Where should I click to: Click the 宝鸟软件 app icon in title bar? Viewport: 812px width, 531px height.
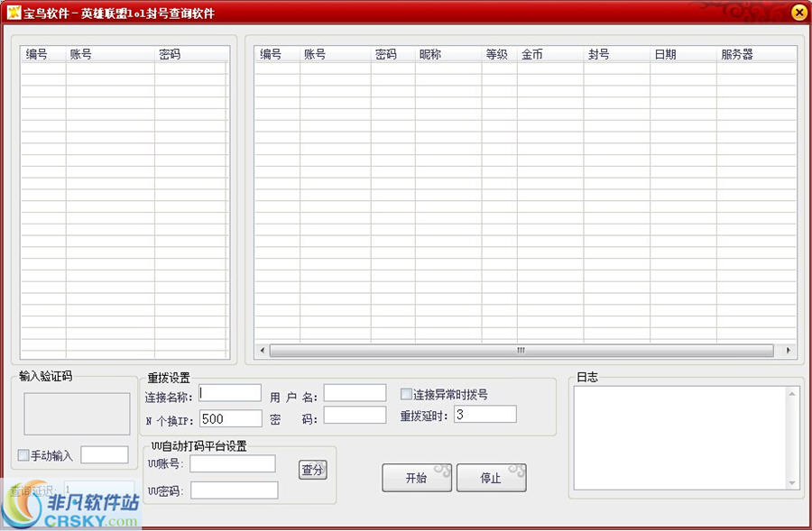[x=14, y=13]
